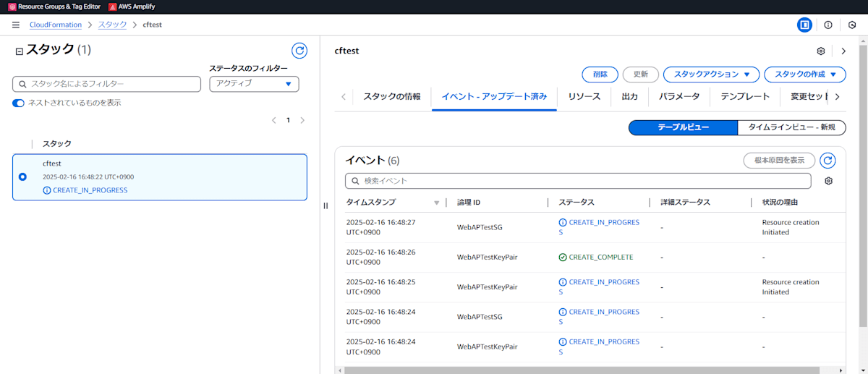Click the 削除 button
The height and width of the screenshot is (374, 868).
[x=600, y=75]
